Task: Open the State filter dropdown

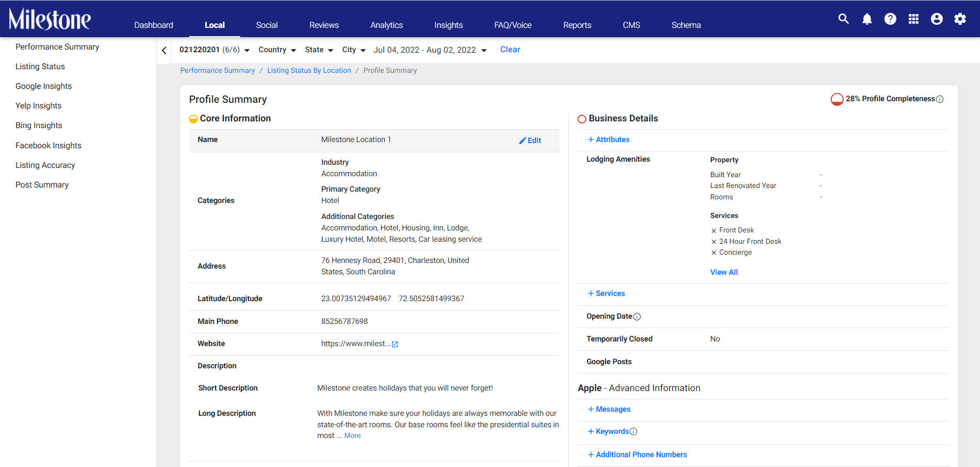Action: [x=319, y=50]
